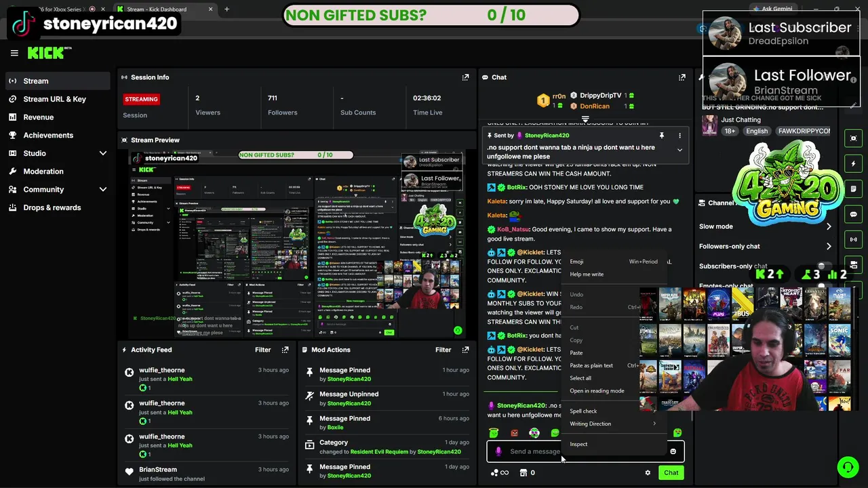Click the Ask Gemini button

772,9
